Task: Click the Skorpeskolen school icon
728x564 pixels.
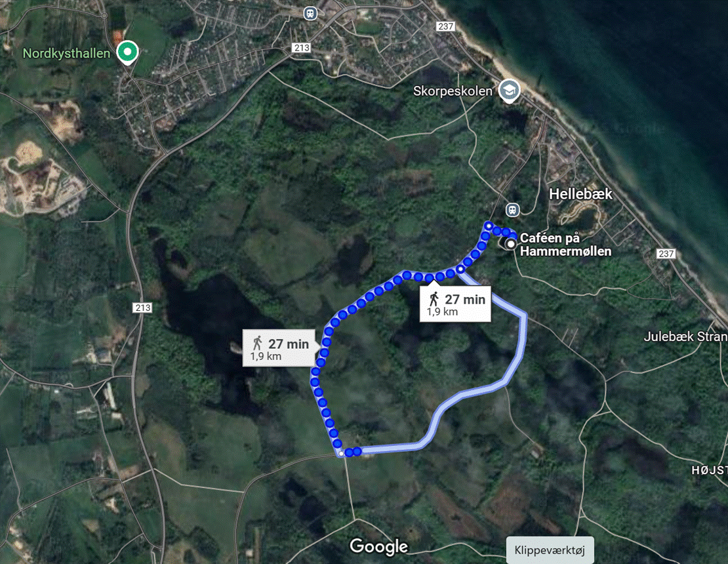Action: [x=509, y=91]
